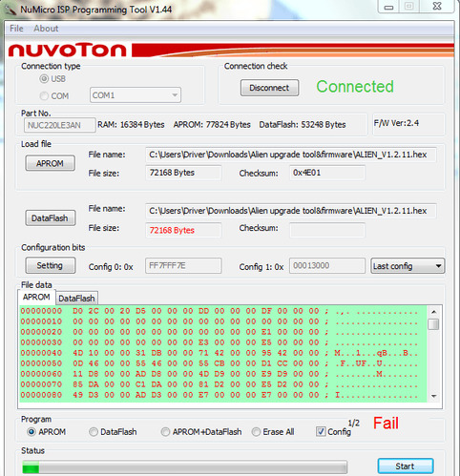Screen dimensions: 460x476
Task: Click the red Fail status text
Action: (x=386, y=424)
